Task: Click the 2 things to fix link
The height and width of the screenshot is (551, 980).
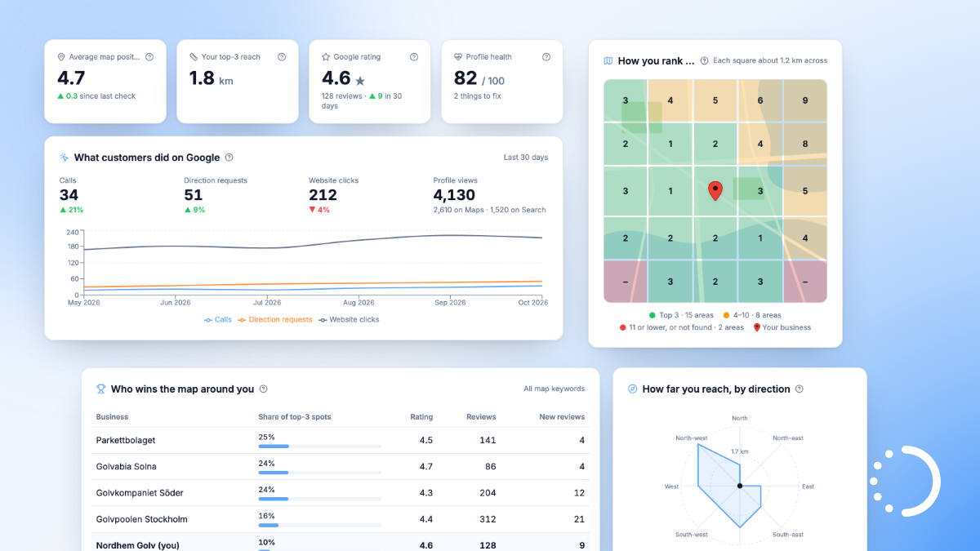Action: click(x=478, y=96)
